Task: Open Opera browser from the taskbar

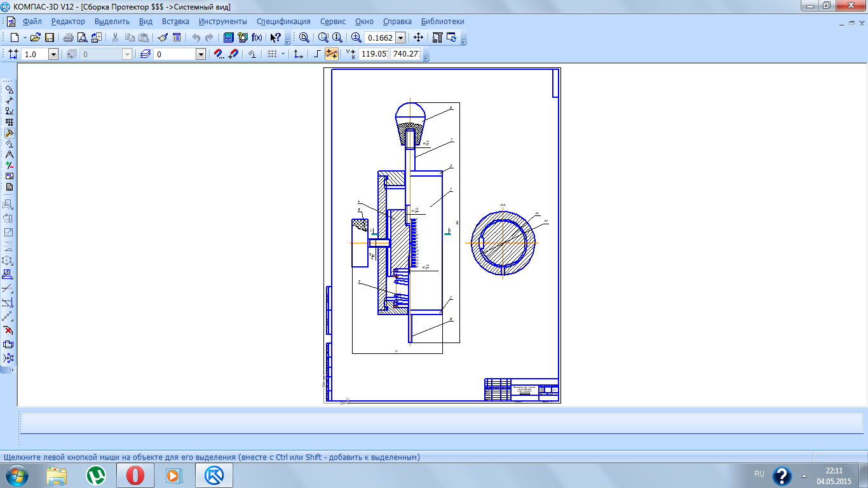Action: (x=135, y=475)
